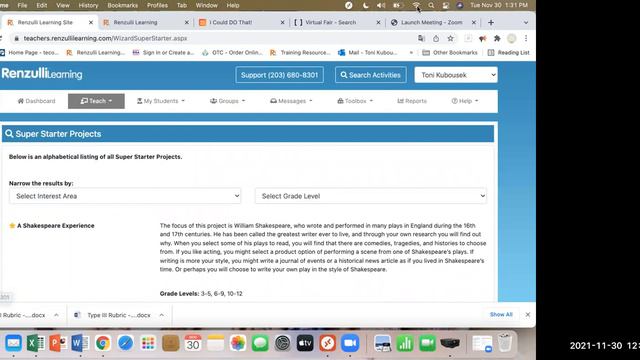Open the File menu
The width and height of the screenshot is (640, 360).
point(22,5)
